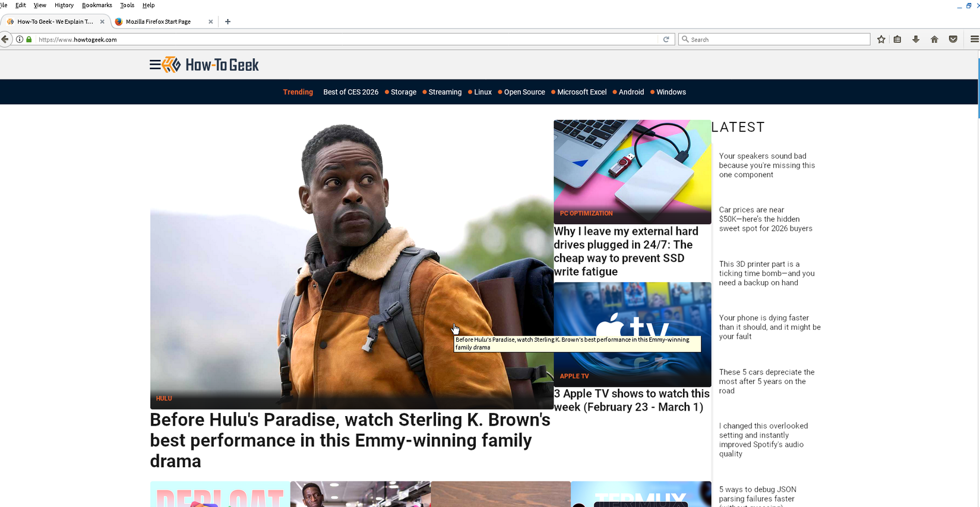The width and height of the screenshot is (980, 507).
Task: Bookmark this page with the star icon
Action: (881, 39)
